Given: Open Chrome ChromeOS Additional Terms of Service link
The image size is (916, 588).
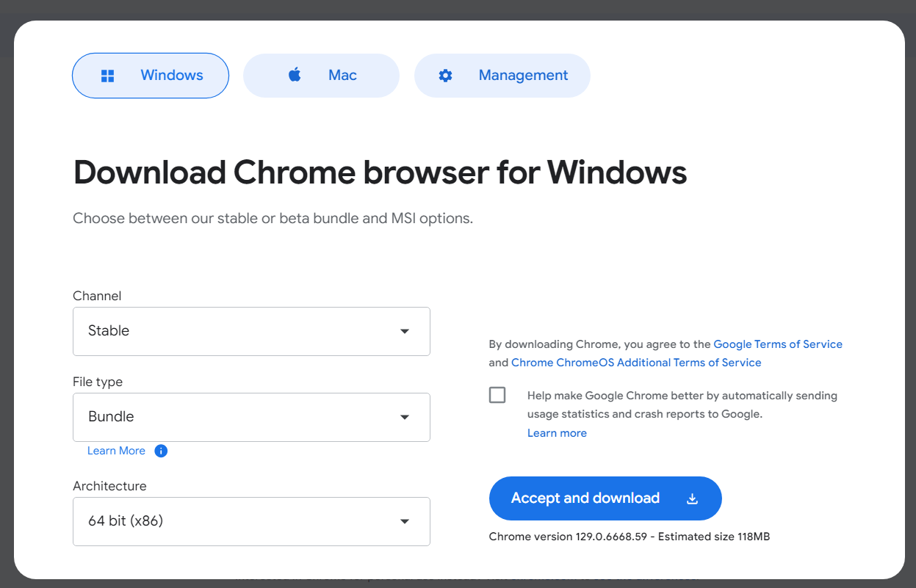Looking at the screenshot, I should 636,363.
